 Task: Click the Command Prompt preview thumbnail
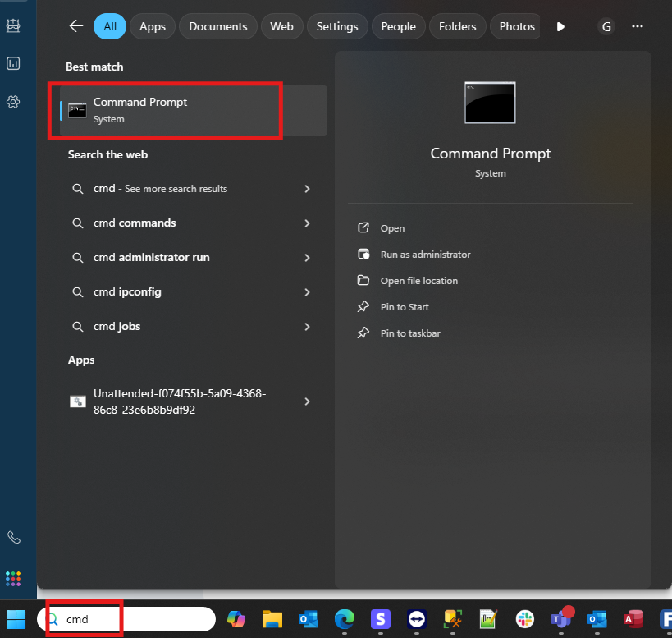click(490, 103)
